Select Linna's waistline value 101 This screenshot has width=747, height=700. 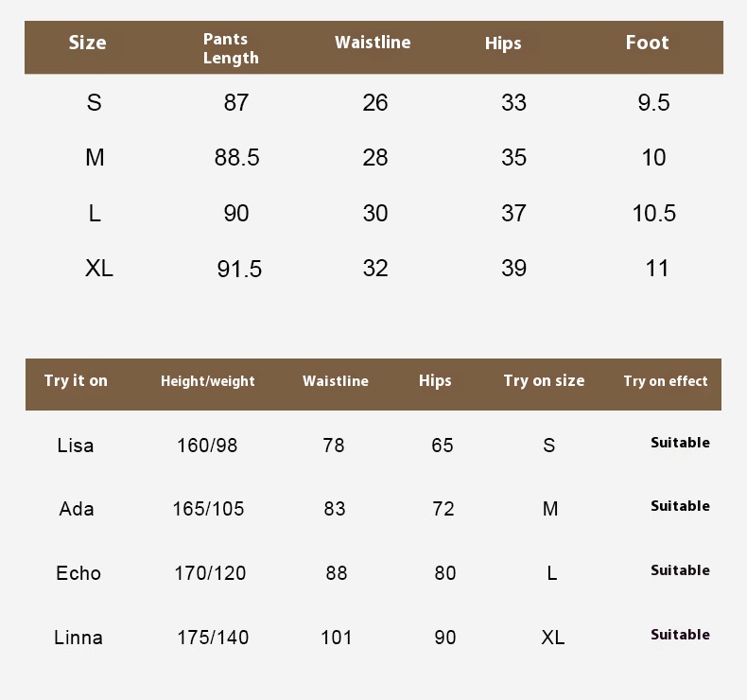(337, 638)
